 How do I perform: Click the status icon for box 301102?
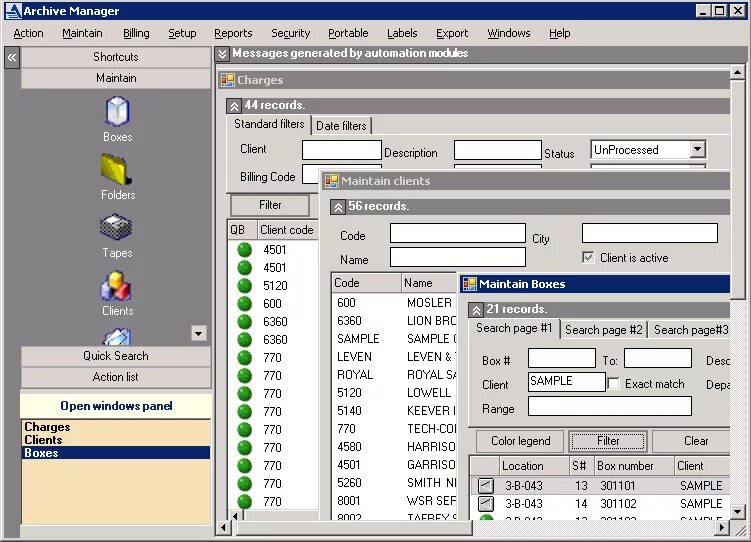485,504
